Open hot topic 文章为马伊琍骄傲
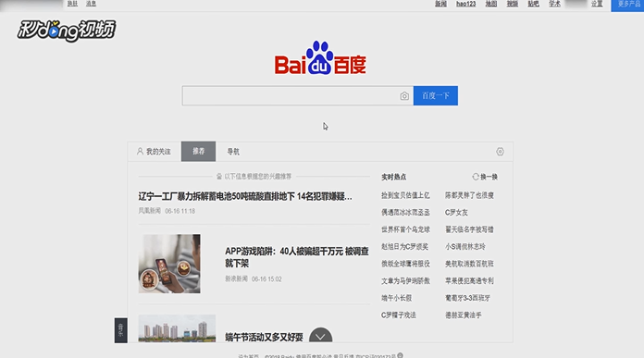 [x=405, y=281]
